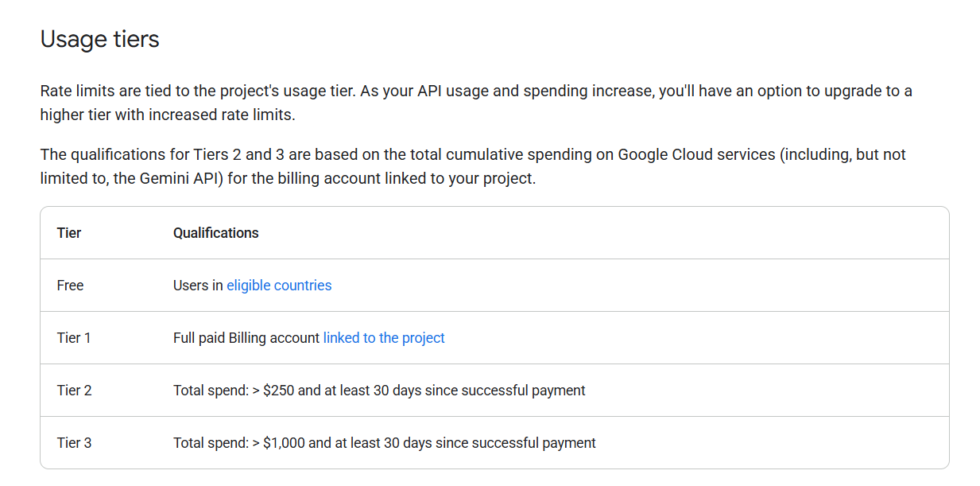Open the eligible countries link
The image size is (980, 486).
(x=279, y=286)
